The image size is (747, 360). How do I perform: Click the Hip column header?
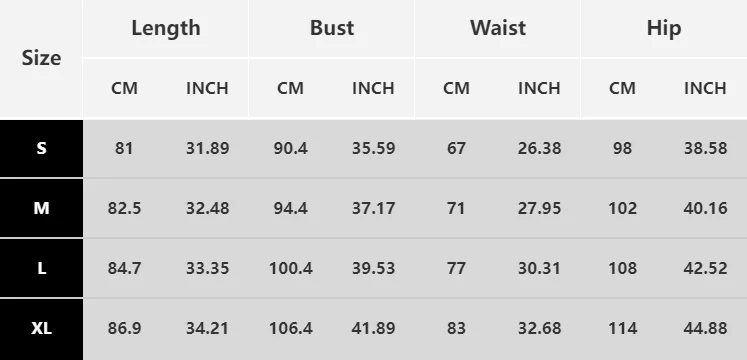(664, 28)
